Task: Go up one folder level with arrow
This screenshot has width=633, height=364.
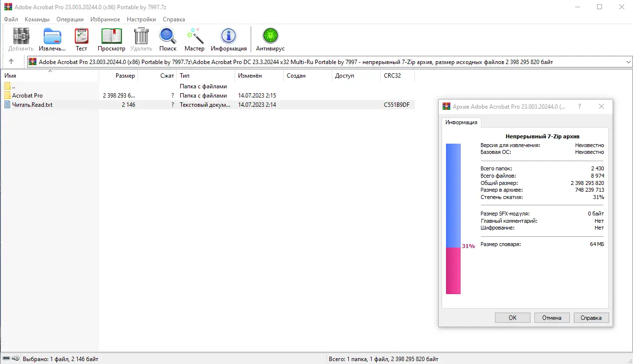Action: (11, 62)
